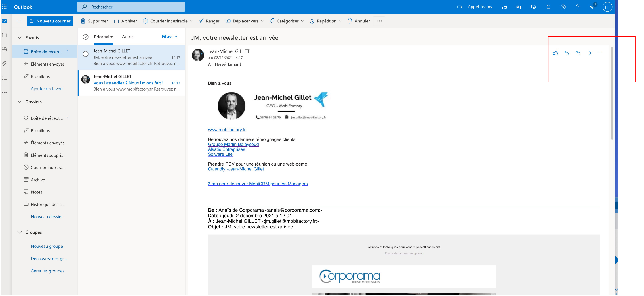The width and height of the screenshot is (644, 296).
Task: Click the reading pane vertical scrollbar
Action: (612, 94)
